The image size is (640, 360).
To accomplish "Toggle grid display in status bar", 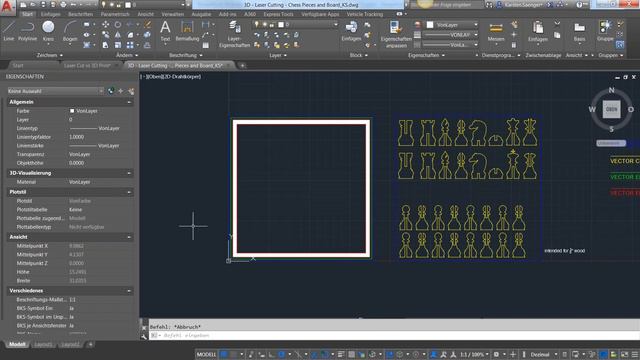I will [224, 354].
